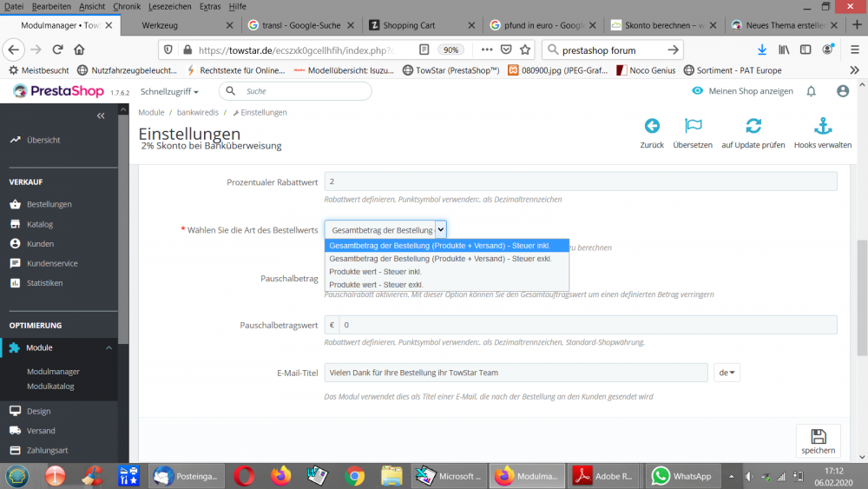Open Bestellungen in the sidebar

pyautogui.click(x=49, y=204)
